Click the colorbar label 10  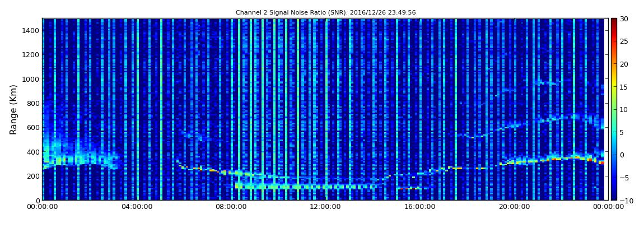tap(624, 109)
